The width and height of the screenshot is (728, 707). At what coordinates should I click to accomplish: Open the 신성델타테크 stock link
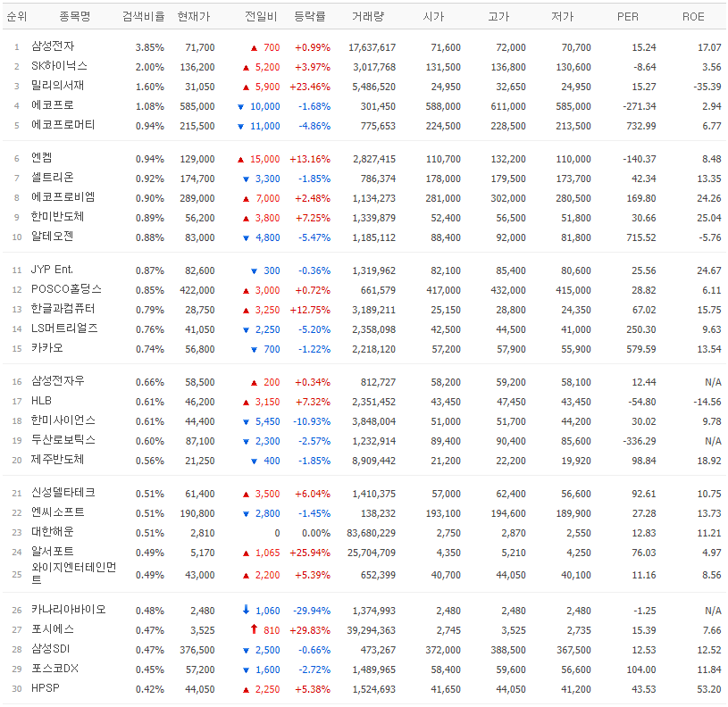point(63,493)
